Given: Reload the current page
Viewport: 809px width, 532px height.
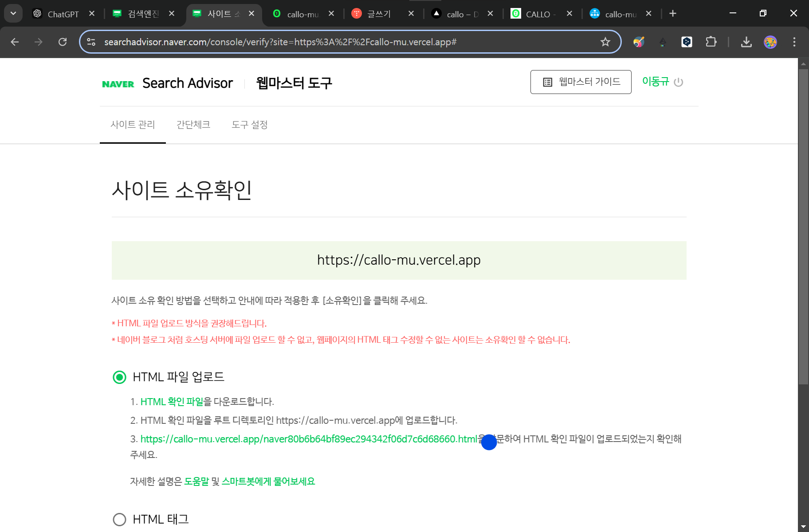Looking at the screenshot, I should [63, 42].
